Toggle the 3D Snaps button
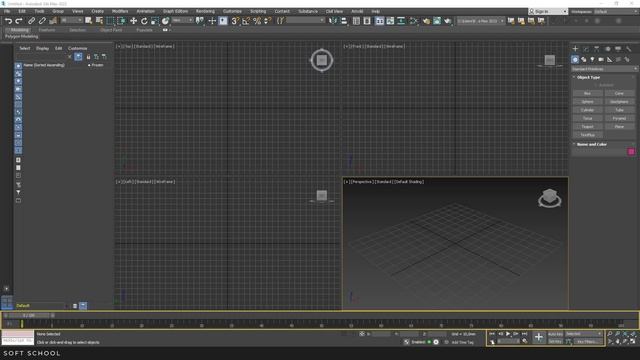The image size is (640, 360). tap(235, 21)
